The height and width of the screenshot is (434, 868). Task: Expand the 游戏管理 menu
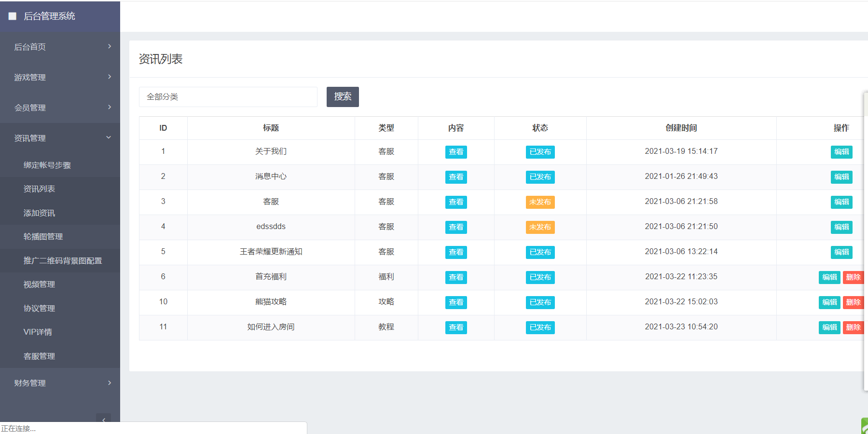click(60, 77)
